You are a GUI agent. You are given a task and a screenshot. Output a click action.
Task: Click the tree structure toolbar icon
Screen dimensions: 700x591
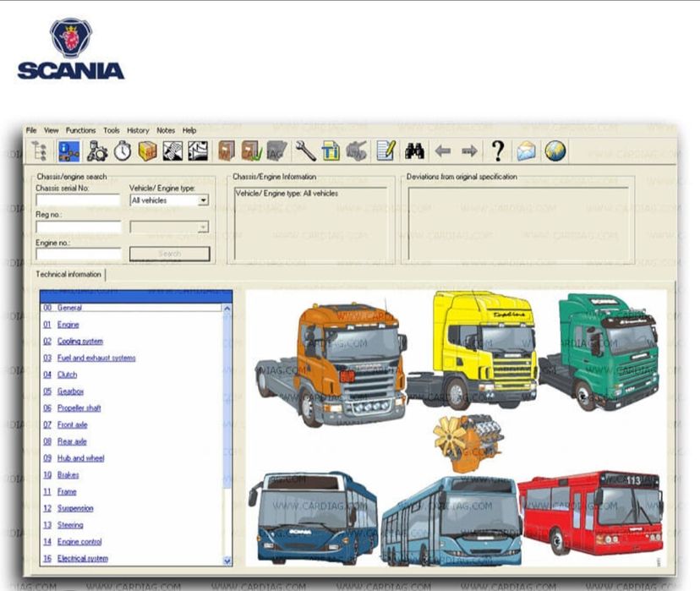click(x=39, y=150)
